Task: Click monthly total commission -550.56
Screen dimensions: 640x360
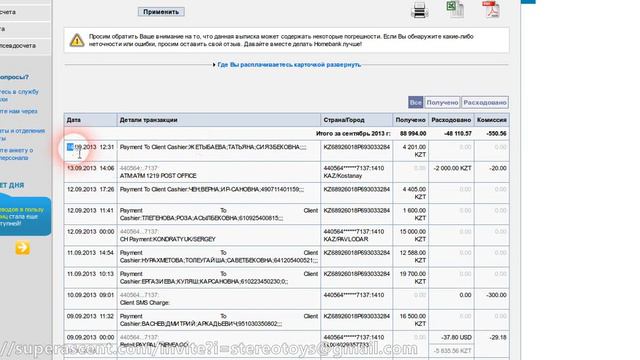Action: 496,133
